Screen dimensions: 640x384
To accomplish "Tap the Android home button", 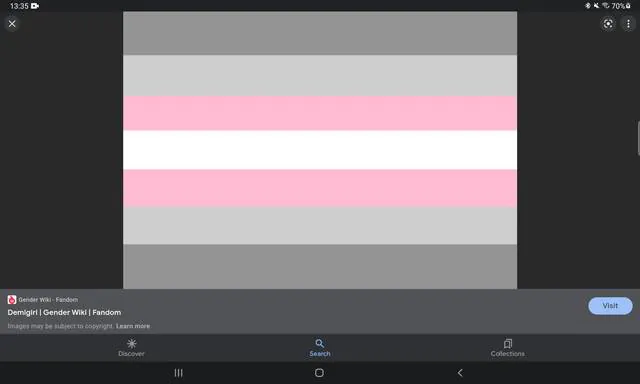I will point(319,373).
